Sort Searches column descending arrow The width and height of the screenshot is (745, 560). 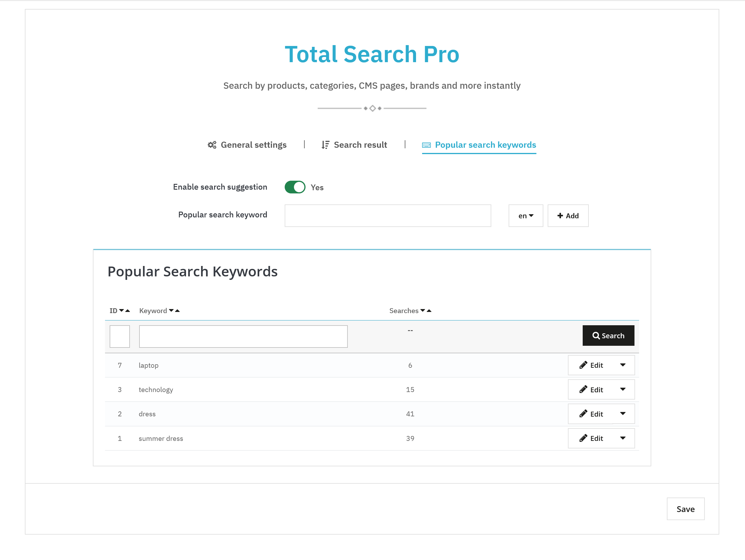423,310
